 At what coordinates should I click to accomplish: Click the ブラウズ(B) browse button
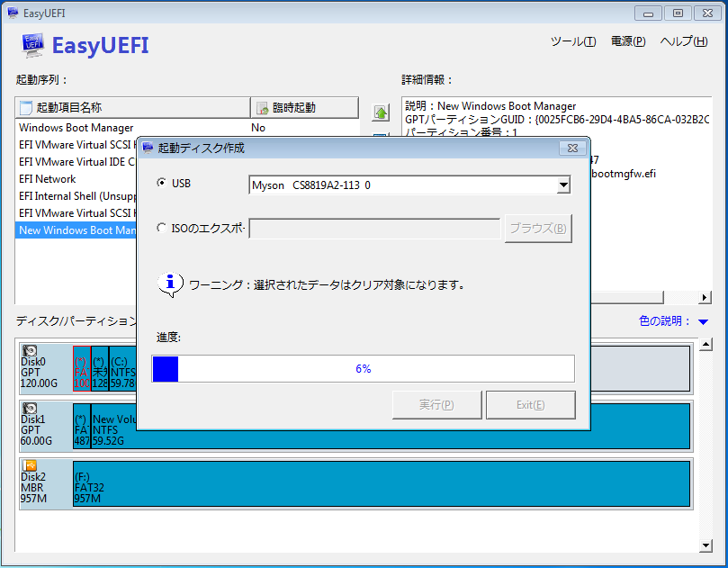538,228
